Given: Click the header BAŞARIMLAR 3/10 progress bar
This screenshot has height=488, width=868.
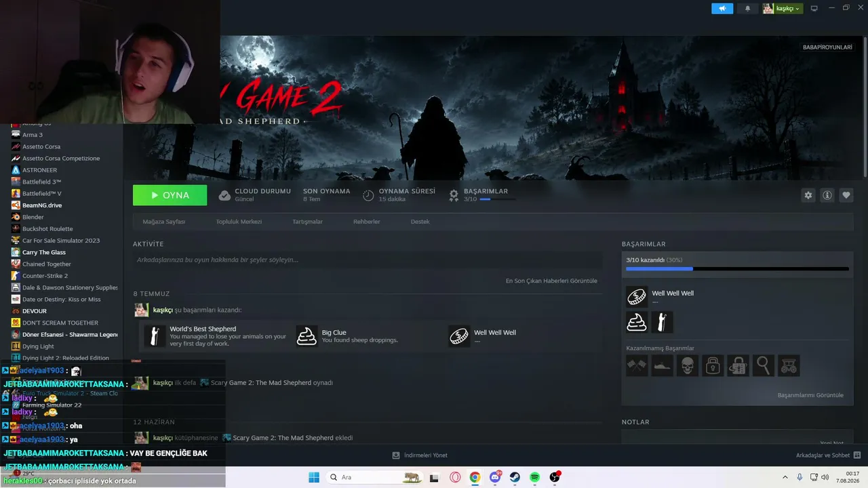Looking at the screenshot, I should coord(497,199).
